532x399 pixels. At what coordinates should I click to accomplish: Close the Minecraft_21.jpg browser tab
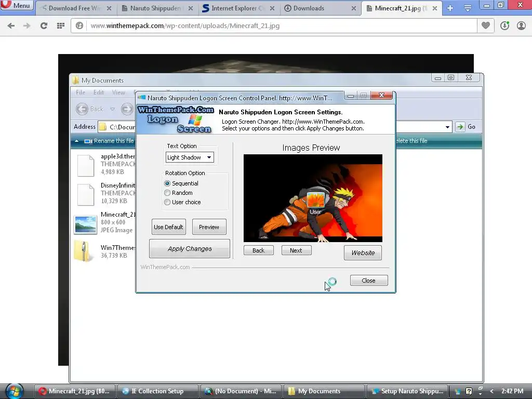(x=435, y=8)
